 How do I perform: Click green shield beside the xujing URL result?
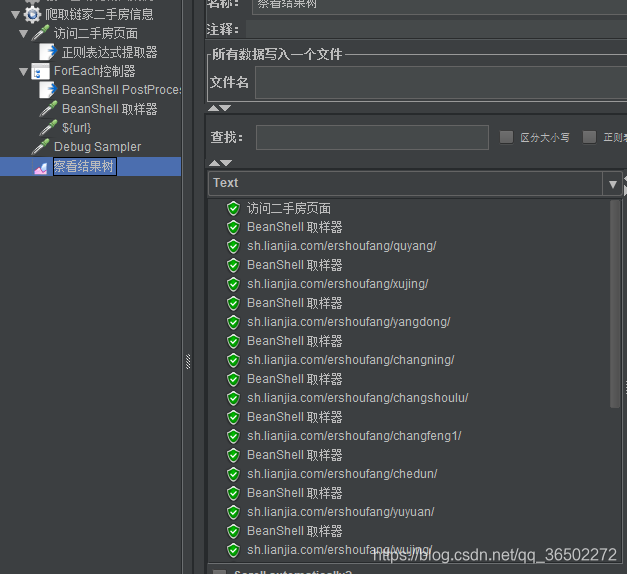(234, 284)
